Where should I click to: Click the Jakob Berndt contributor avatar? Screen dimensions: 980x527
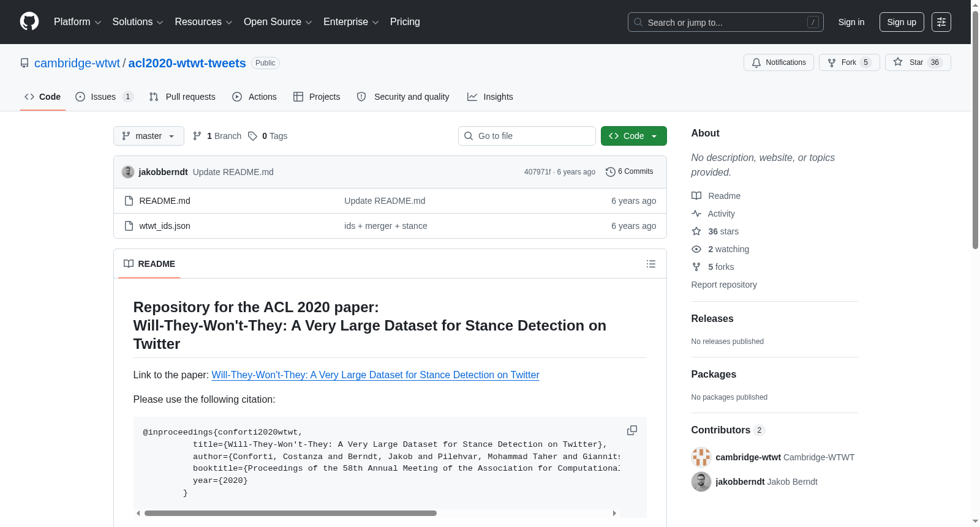[x=701, y=482]
